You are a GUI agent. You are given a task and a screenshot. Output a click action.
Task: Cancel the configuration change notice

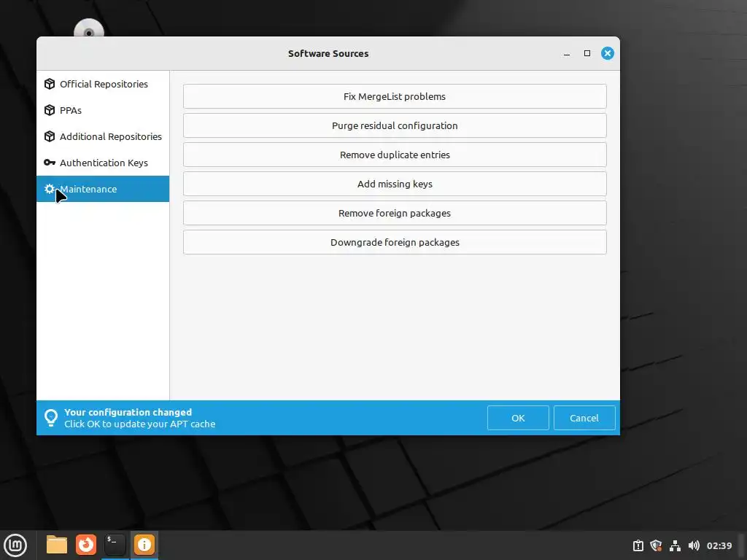584,418
